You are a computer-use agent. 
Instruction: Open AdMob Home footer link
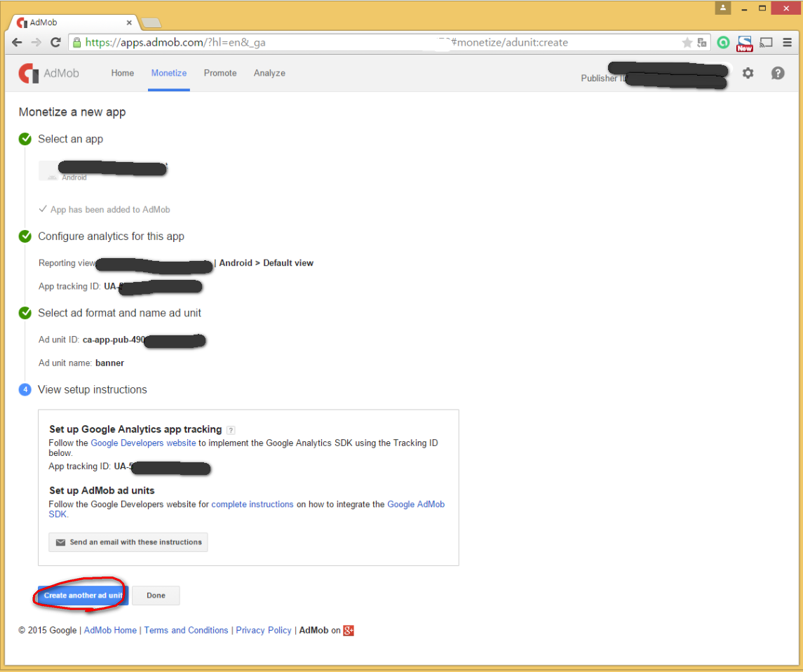click(x=110, y=631)
